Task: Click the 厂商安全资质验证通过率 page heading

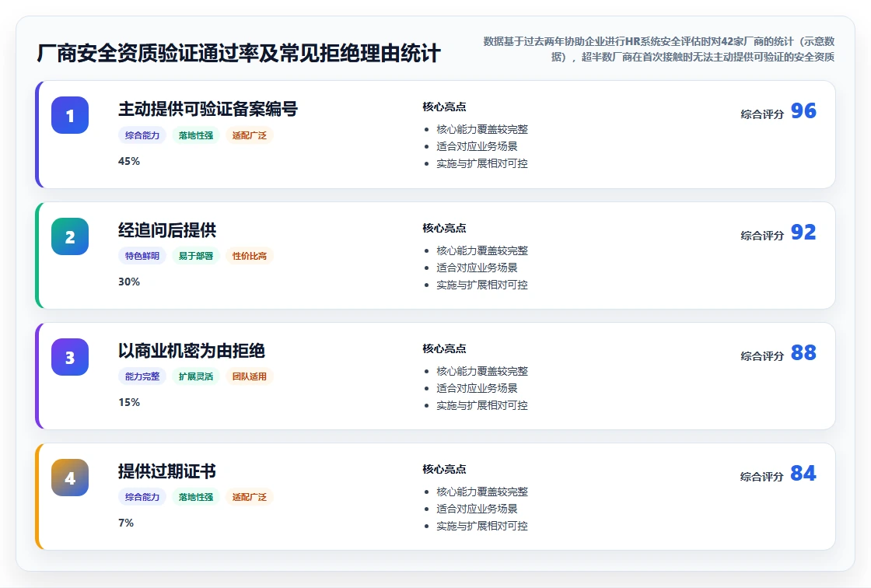Action: coord(239,54)
